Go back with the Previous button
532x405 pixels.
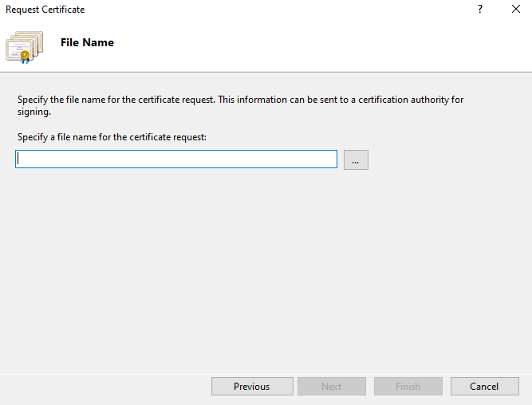(252, 387)
